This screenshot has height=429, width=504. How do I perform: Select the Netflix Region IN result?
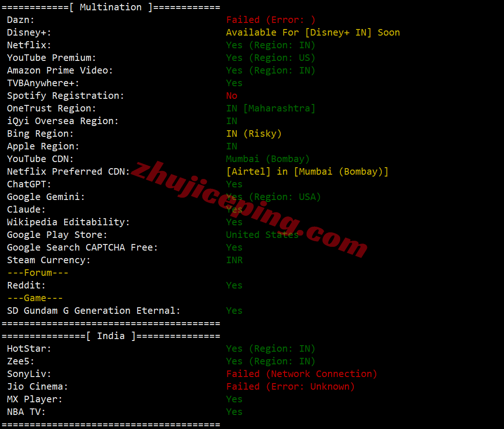[x=270, y=45]
